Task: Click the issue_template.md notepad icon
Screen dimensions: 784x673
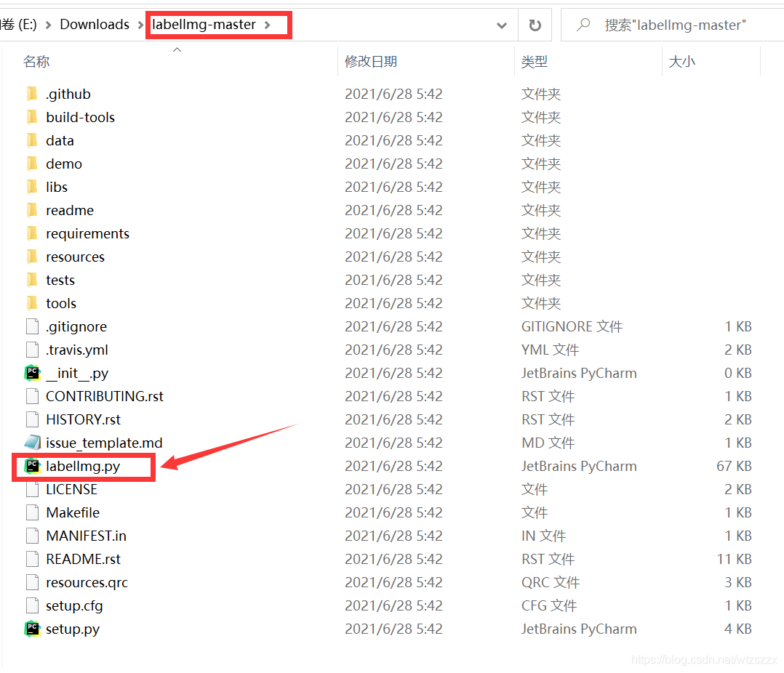Action: tap(33, 443)
